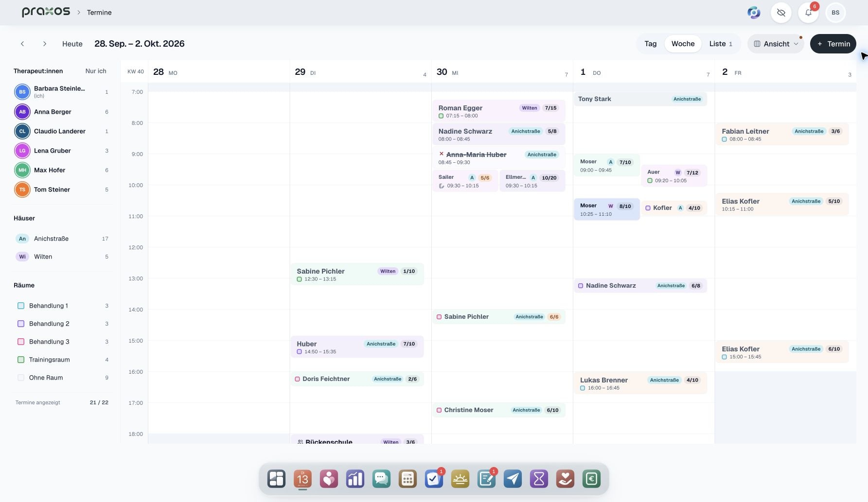Open Roman Egger 07:15 appointment

[x=498, y=111]
